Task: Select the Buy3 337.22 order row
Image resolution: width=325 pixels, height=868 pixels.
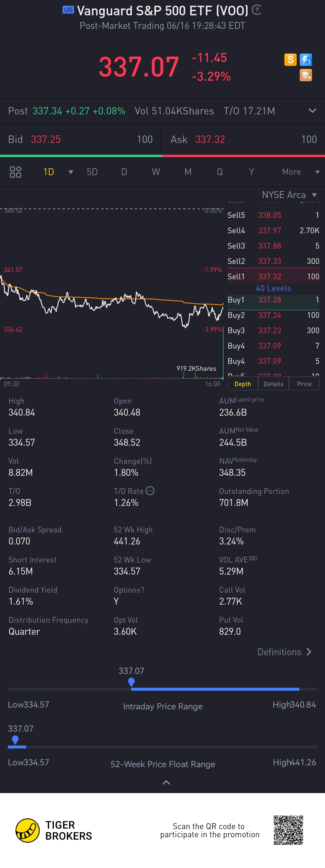Action: pos(273,330)
